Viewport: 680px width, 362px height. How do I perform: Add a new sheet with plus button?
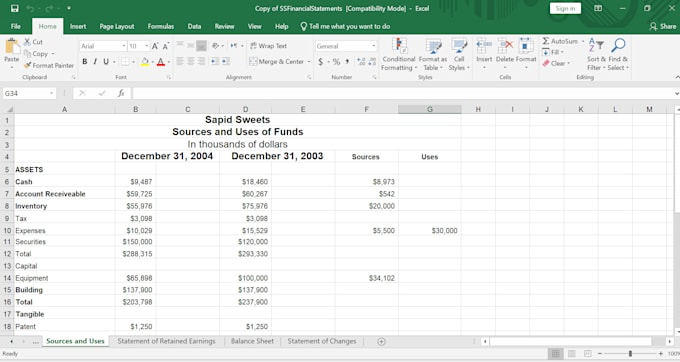tap(381, 342)
